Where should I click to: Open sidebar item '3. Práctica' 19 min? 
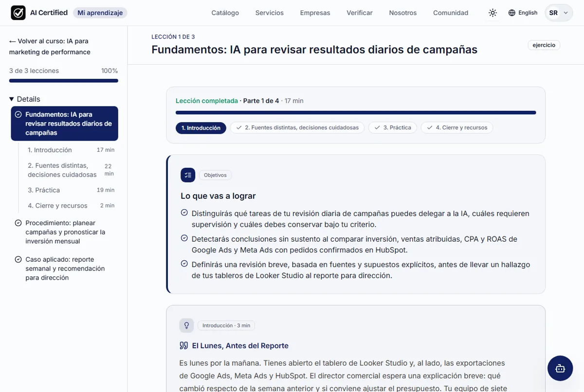coord(71,190)
